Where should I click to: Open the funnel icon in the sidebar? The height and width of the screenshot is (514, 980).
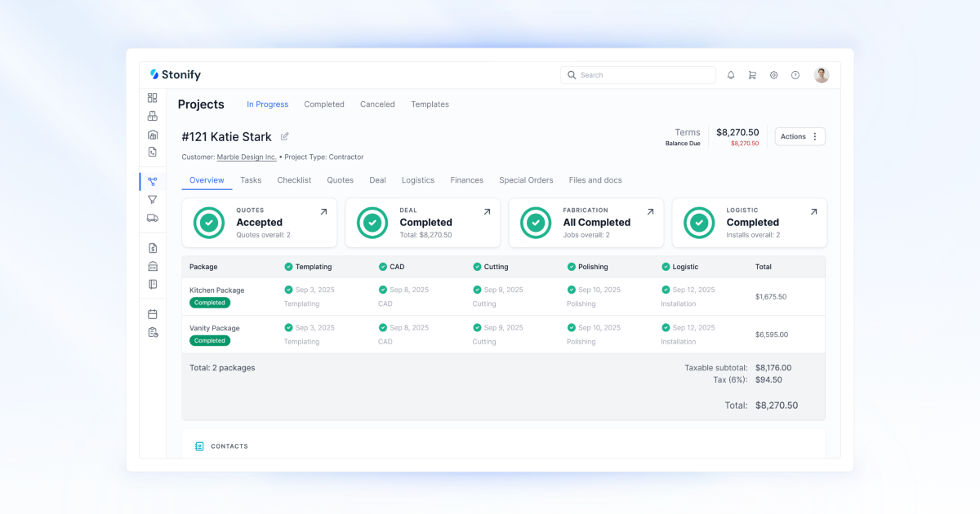tap(153, 200)
